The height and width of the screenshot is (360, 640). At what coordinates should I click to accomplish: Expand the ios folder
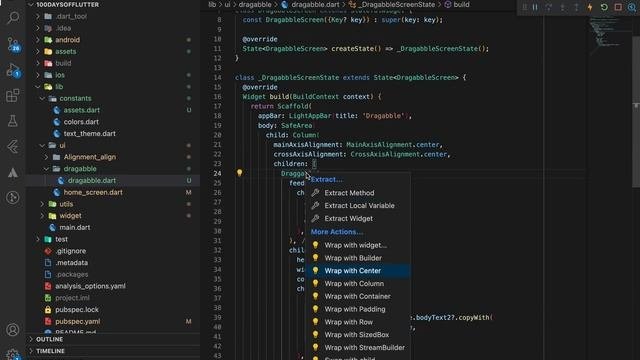[x=38, y=75]
